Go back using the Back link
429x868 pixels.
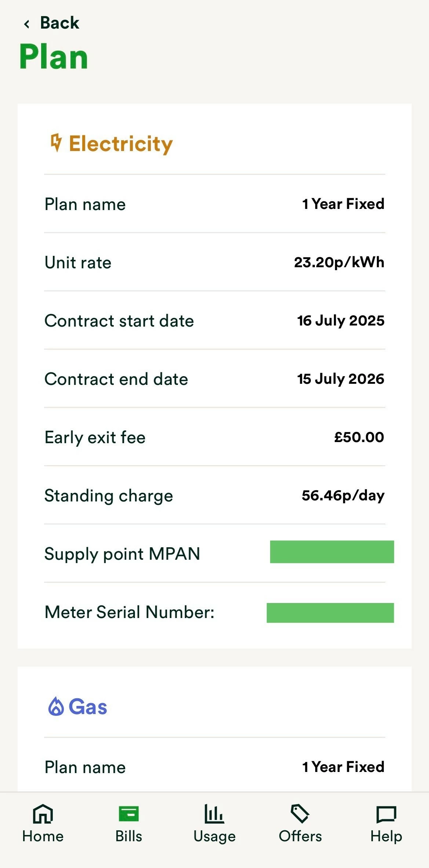point(59,23)
